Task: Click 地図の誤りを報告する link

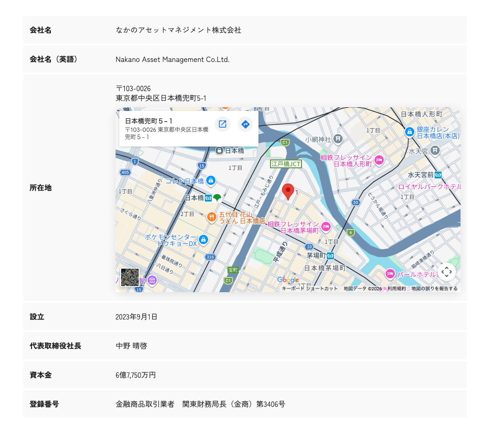Action: pos(434,288)
